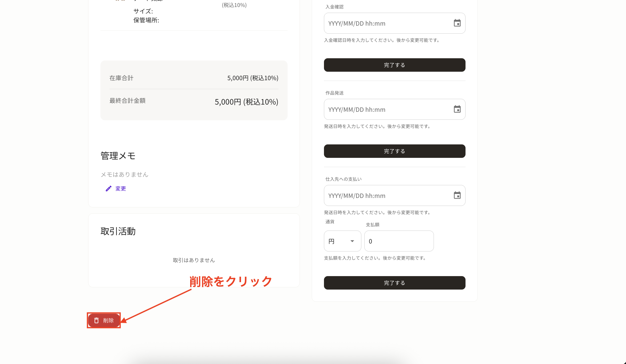The width and height of the screenshot is (626, 364).
Task: Click the pencil icon beside 変更
Action: (108, 189)
